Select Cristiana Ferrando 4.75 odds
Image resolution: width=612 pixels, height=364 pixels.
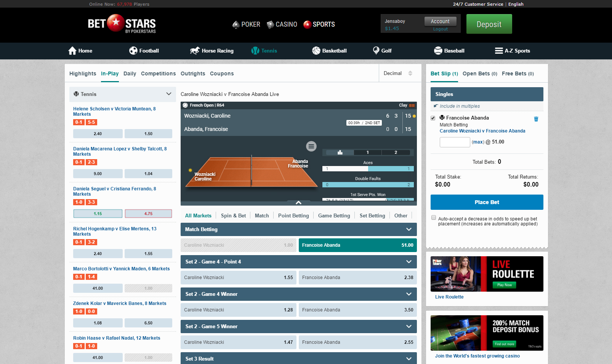click(148, 214)
